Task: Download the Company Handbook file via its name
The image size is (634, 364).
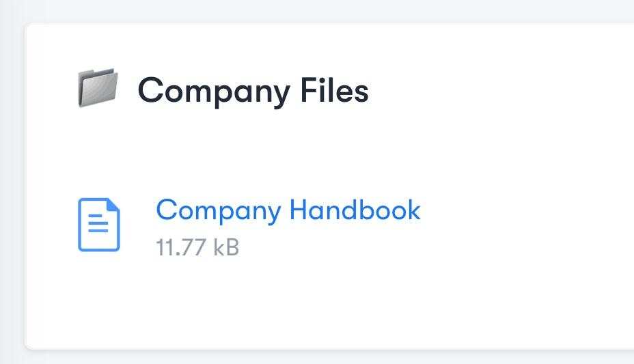Action: click(x=288, y=210)
